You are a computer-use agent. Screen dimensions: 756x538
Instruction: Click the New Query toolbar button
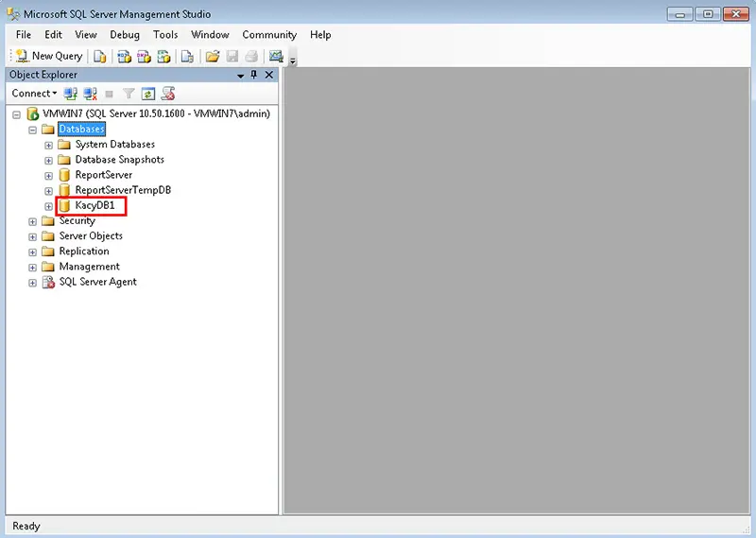(49, 56)
